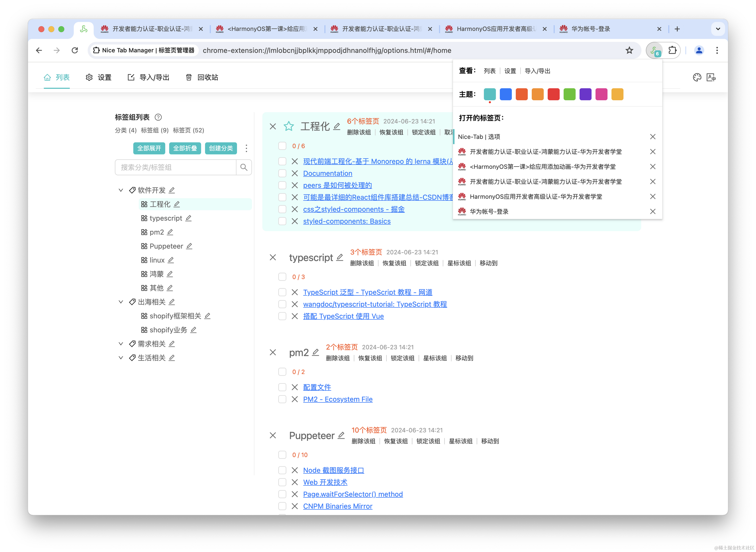
Task: Click the theme palette icon
Action: 697,78
